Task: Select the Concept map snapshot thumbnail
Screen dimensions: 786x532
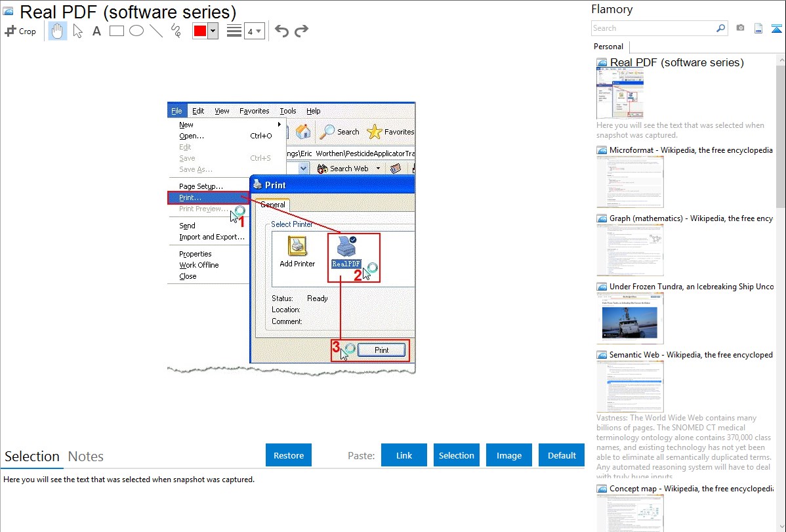Action: coord(630,513)
